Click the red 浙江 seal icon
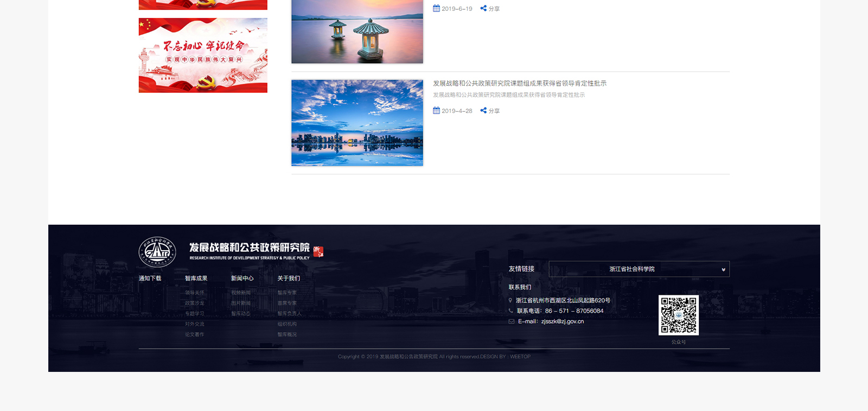Screen dimensions: 868x411 pos(318,251)
